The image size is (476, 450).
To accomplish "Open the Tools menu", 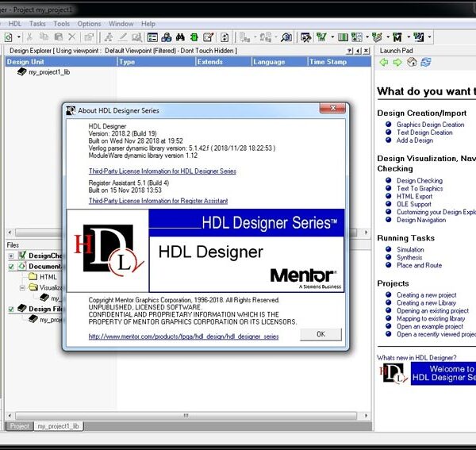I will 62,24.
